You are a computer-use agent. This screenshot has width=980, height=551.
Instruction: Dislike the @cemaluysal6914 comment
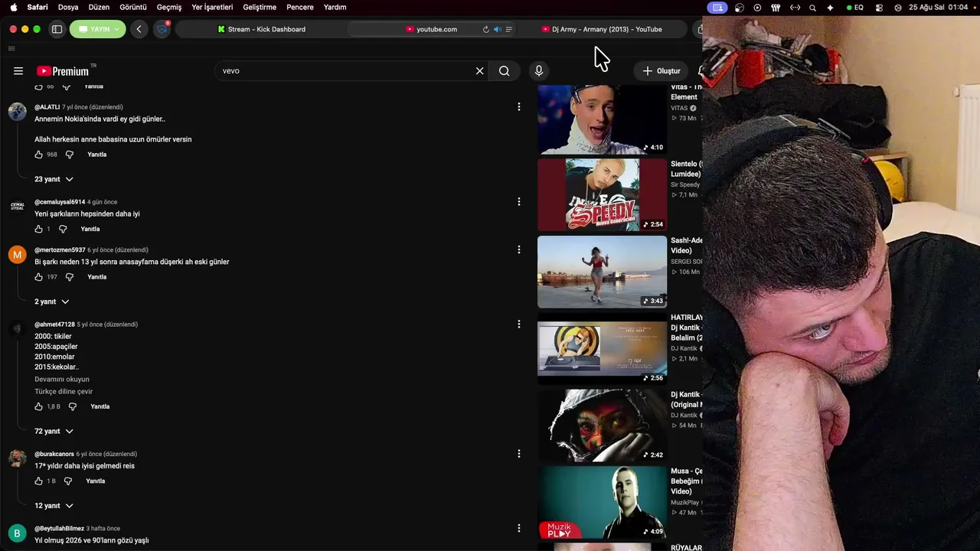(x=63, y=229)
